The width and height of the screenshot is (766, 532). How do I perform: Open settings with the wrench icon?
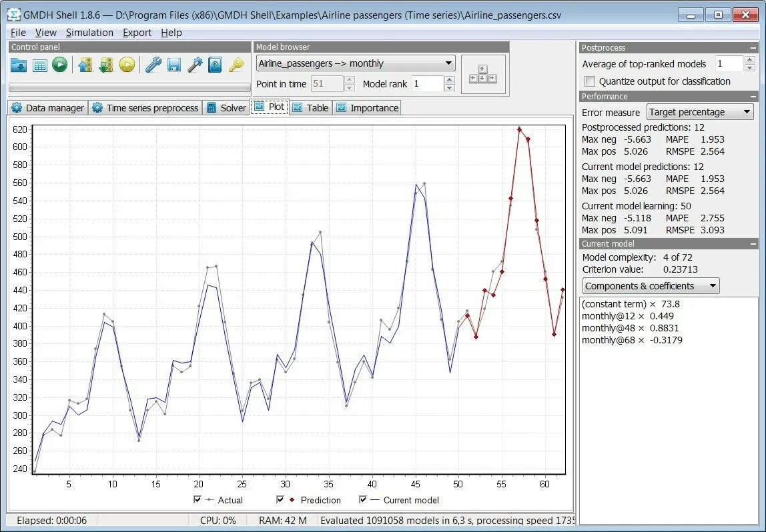[x=153, y=65]
